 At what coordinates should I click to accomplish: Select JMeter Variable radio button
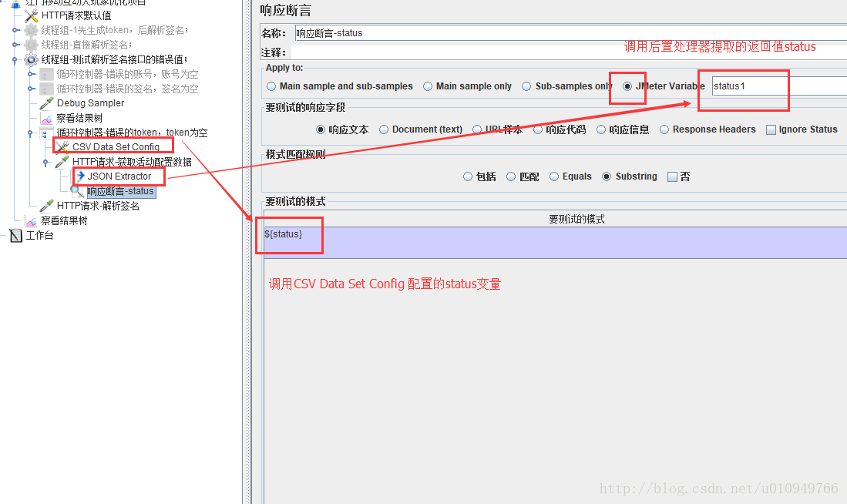[627, 86]
